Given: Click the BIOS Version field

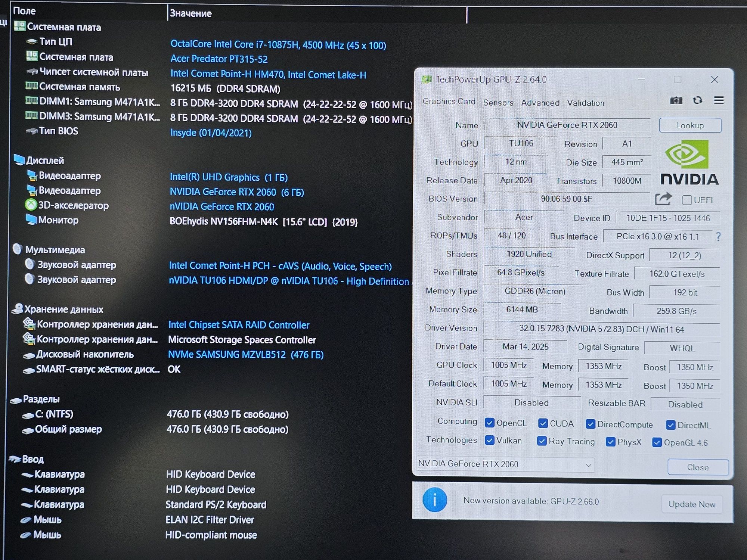Looking at the screenshot, I should tap(567, 199).
